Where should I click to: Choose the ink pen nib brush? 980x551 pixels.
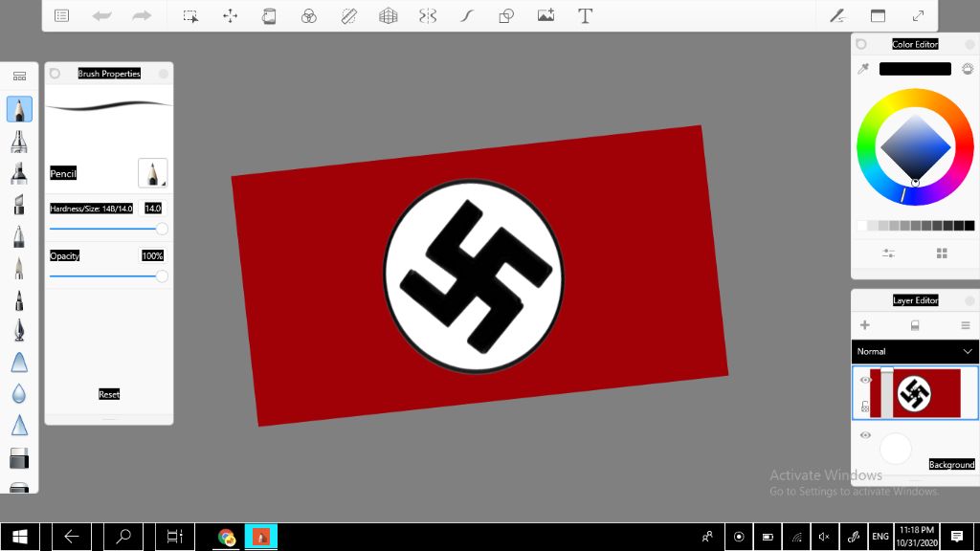19,330
